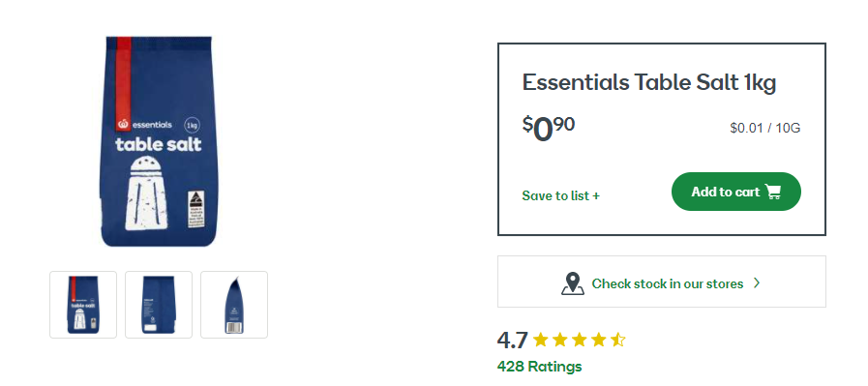Click the third yellow rating star
The height and width of the screenshot is (386, 868).
point(579,340)
